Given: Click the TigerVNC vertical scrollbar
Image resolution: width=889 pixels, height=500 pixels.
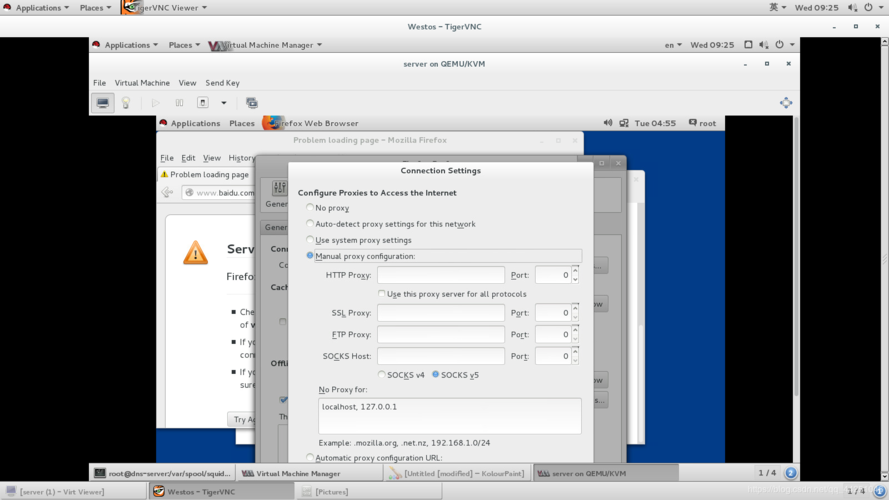Looking at the screenshot, I should coord(884,259).
